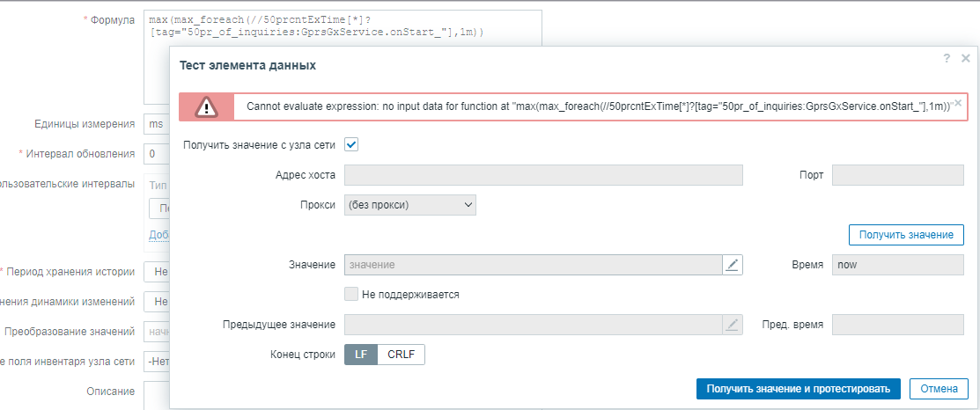Click the Порт input field

click(897, 175)
